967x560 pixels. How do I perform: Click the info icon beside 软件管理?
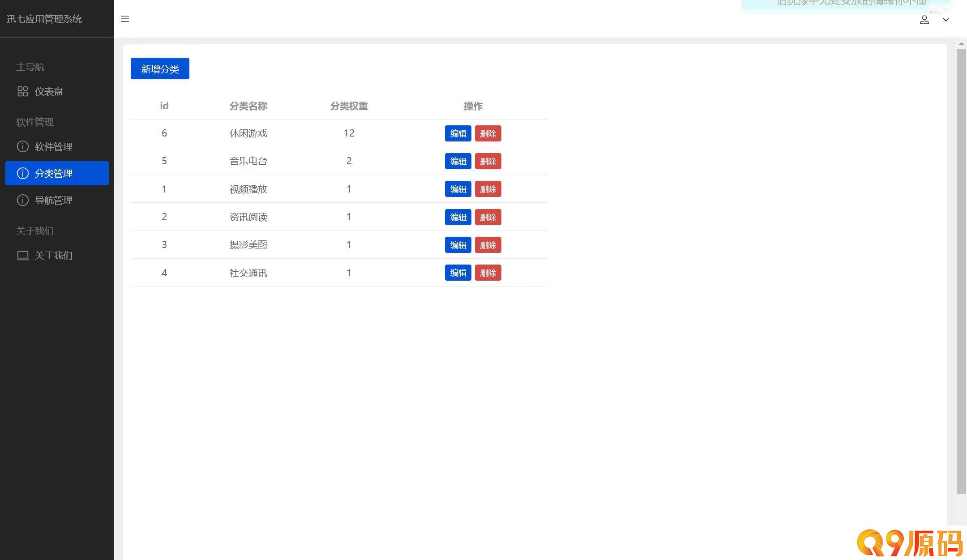pyautogui.click(x=22, y=146)
